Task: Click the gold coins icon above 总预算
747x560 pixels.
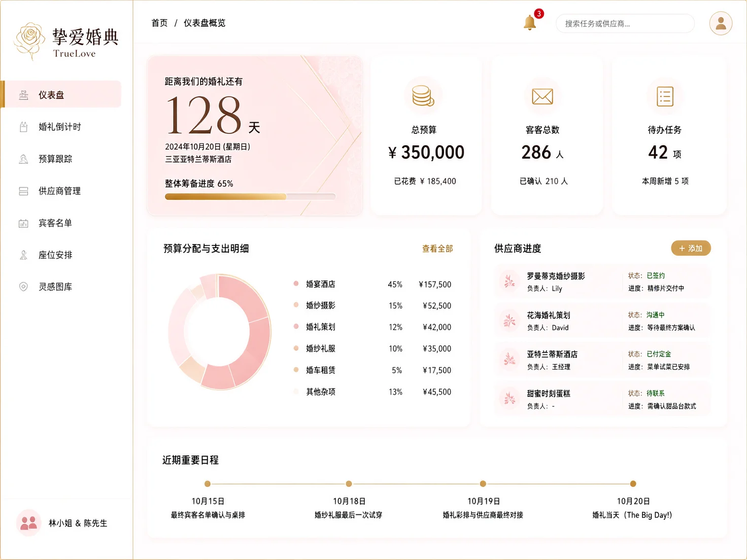Action: (423, 96)
